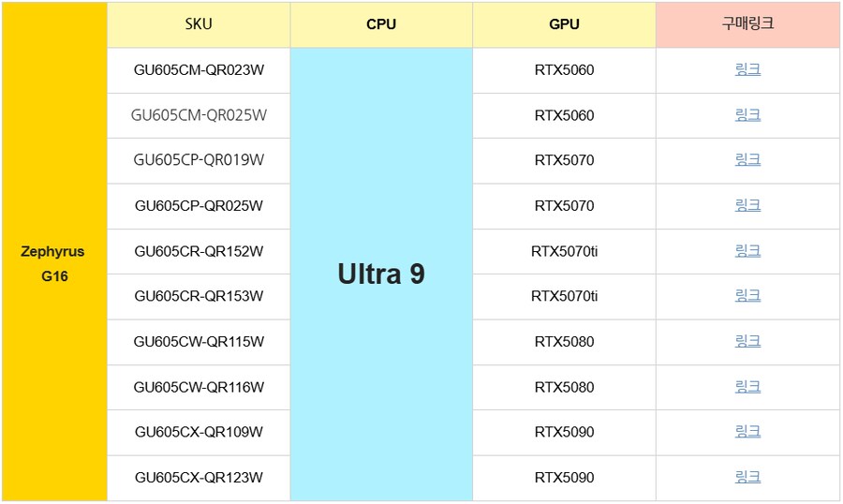Visit the link for GU605CR-QR152W
This screenshot has height=504, width=843.
pos(747,250)
